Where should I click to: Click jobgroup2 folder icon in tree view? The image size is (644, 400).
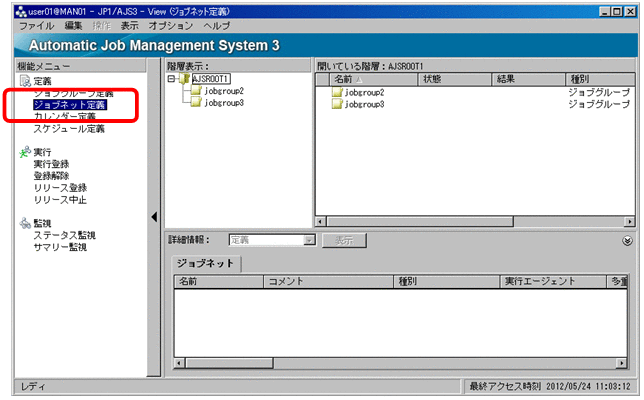point(196,91)
